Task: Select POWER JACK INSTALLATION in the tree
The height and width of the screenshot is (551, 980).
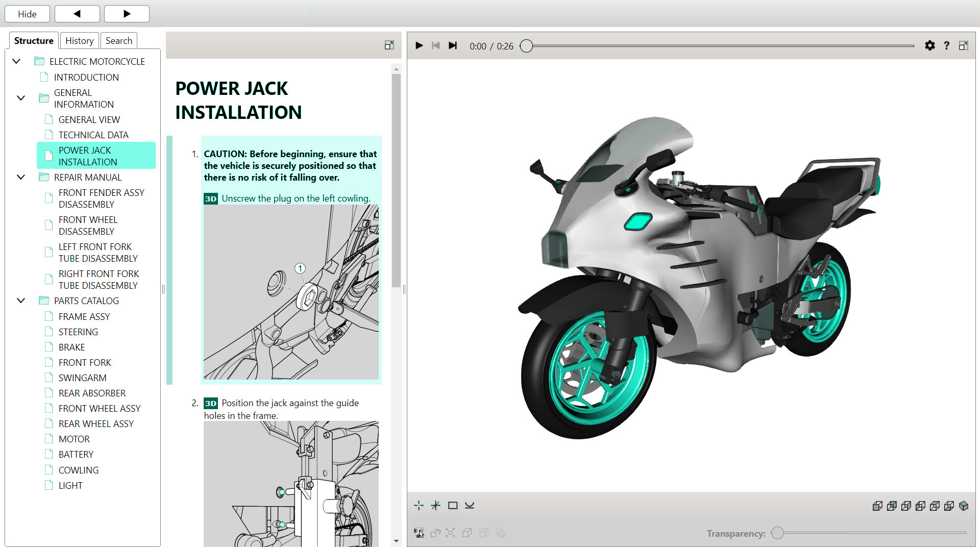Action: [x=96, y=156]
